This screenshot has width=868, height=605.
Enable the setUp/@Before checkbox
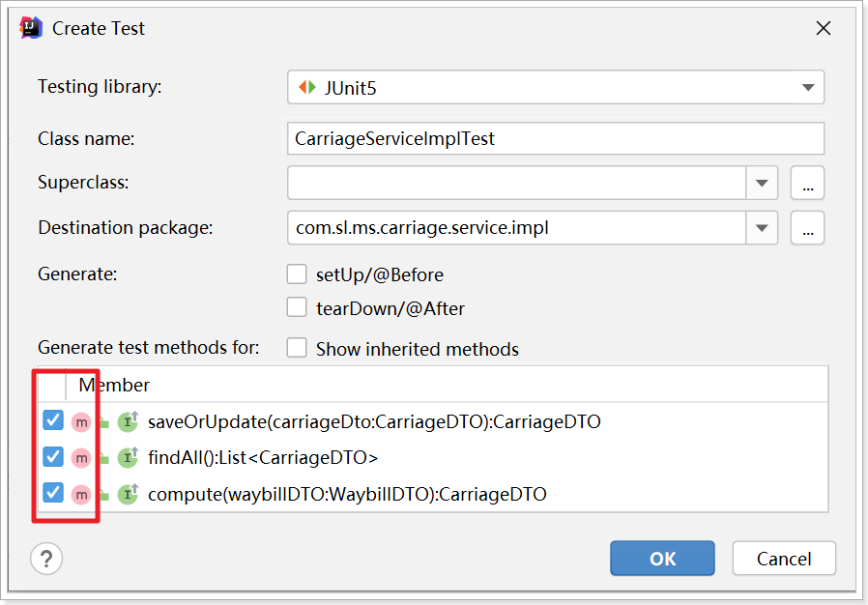(x=297, y=274)
